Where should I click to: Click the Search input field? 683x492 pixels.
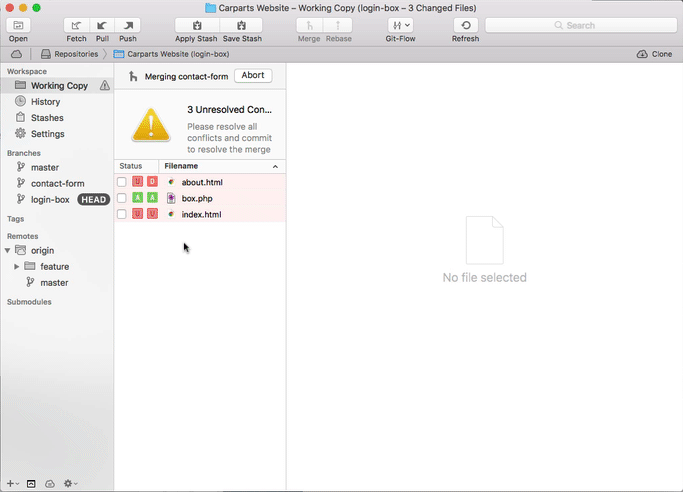pyautogui.click(x=580, y=25)
